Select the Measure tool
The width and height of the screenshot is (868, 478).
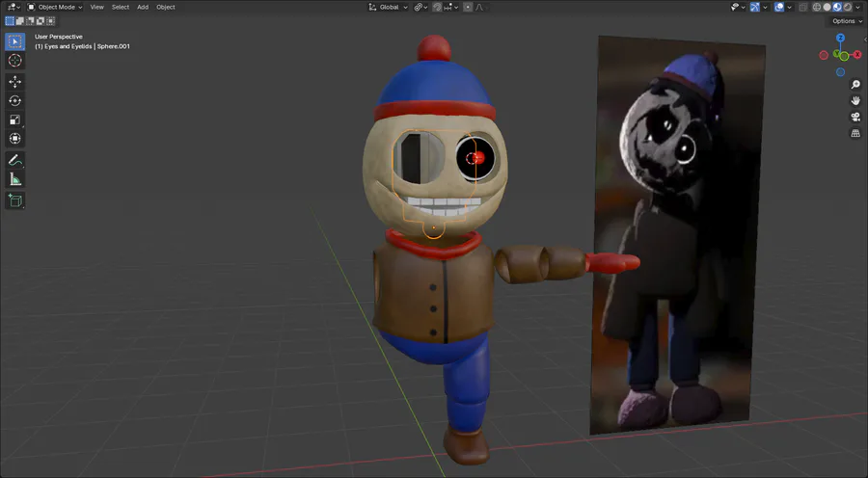[14, 179]
